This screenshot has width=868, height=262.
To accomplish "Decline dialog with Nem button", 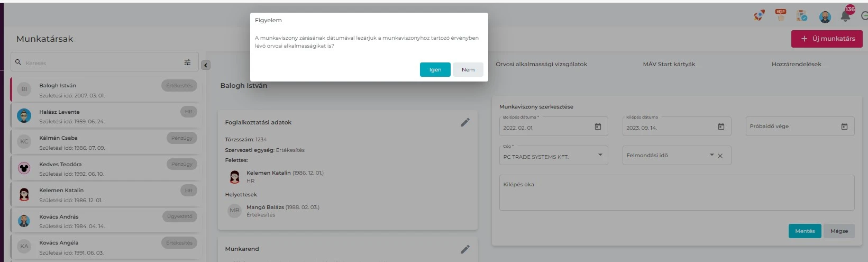I will pyautogui.click(x=468, y=70).
